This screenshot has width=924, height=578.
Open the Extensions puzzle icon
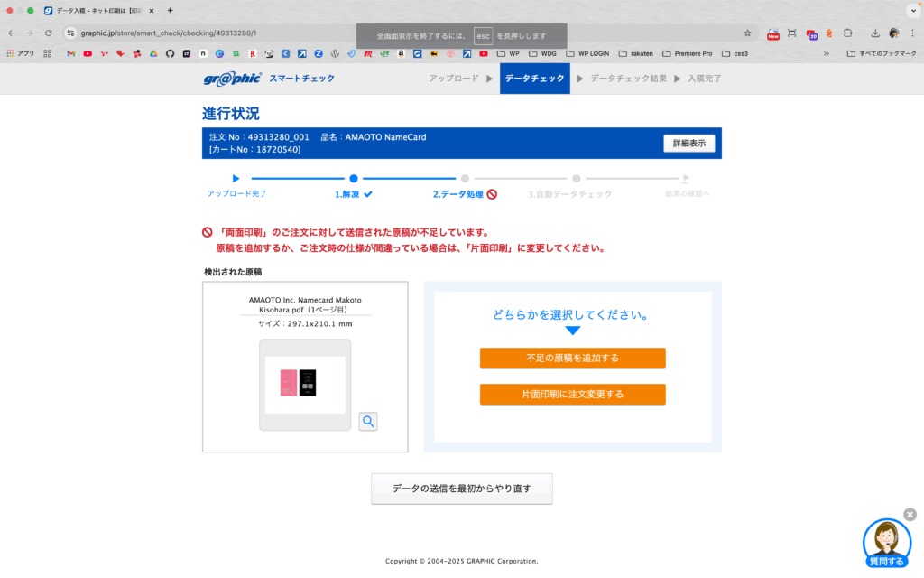click(x=847, y=33)
